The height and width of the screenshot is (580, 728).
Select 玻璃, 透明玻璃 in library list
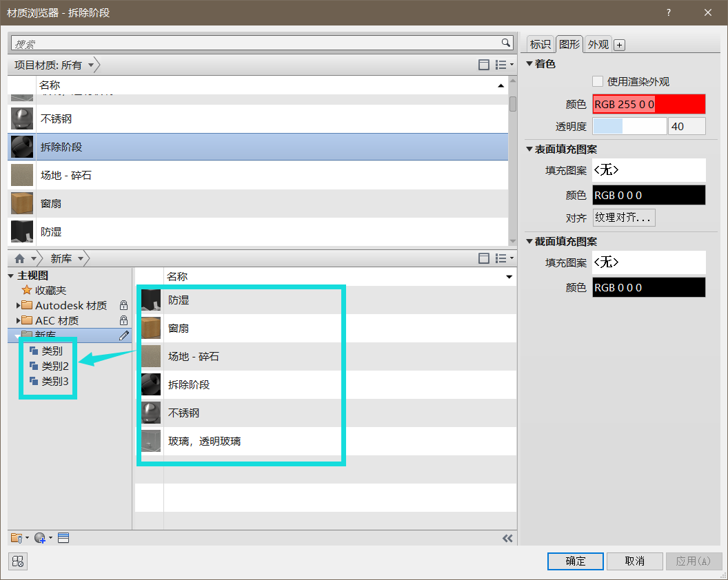coord(326,442)
